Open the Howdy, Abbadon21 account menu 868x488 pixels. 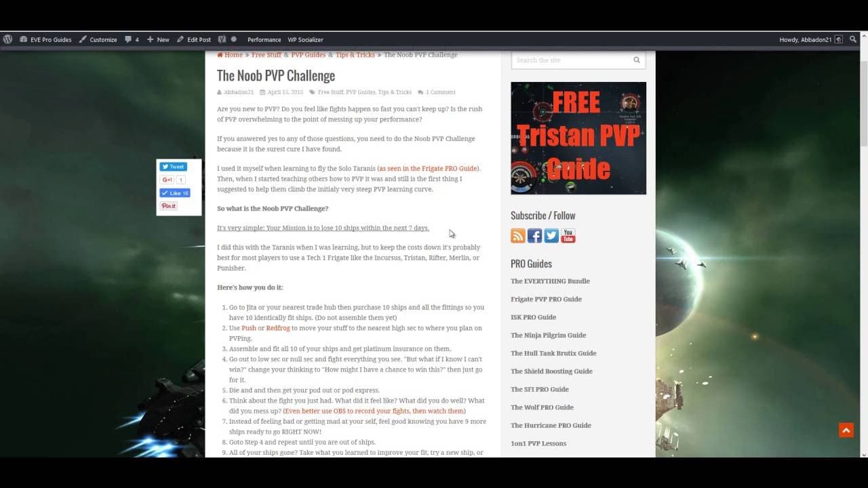tap(811, 39)
